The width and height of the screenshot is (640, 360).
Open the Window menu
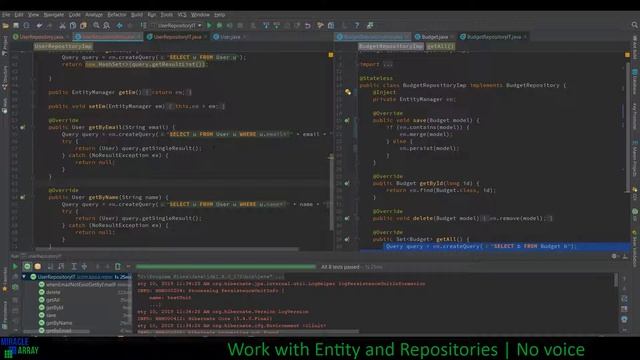point(200,15)
